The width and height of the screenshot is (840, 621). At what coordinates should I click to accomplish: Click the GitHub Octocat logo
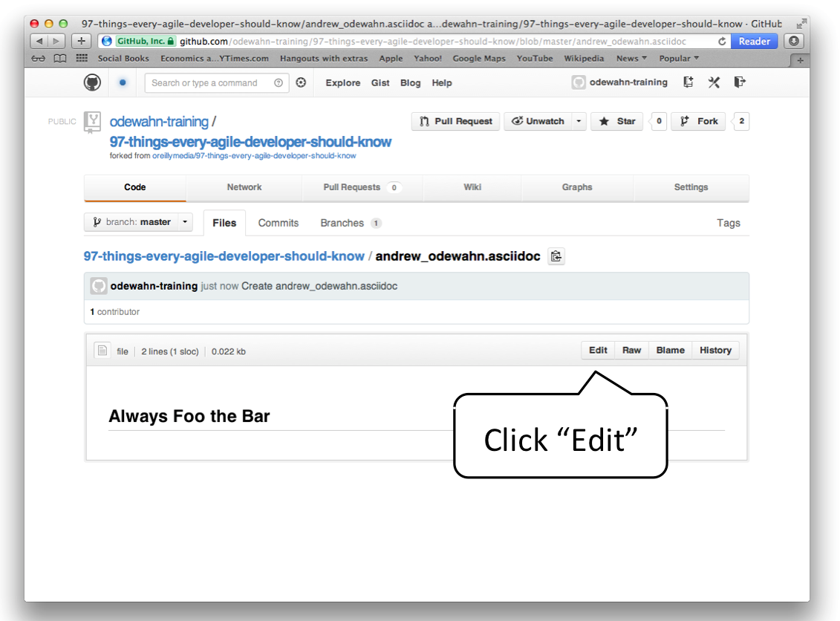pyautogui.click(x=92, y=82)
